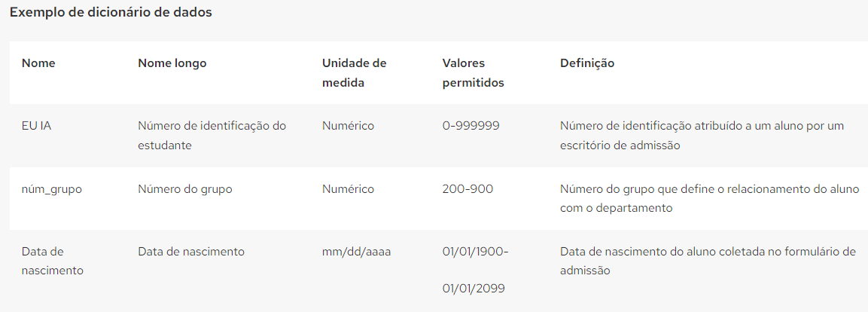Click 'Numérico' in the EU IA row
The width and height of the screenshot is (868, 312).
[349, 126]
